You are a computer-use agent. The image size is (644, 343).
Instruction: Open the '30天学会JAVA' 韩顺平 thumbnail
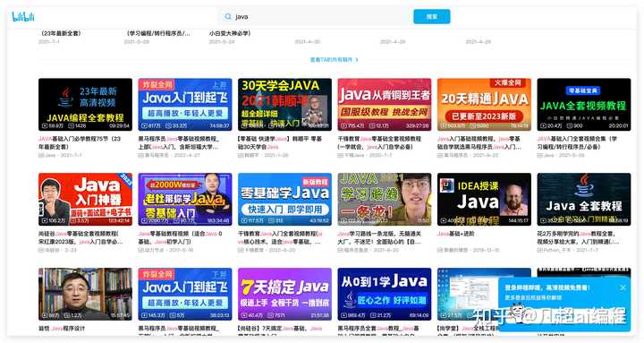(284, 105)
